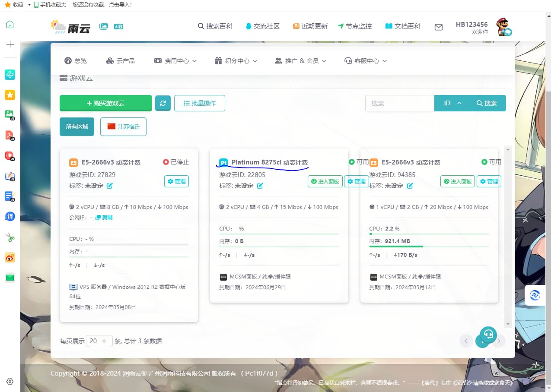Change the per-page count selector 20
551x392 pixels.
pyautogui.click(x=99, y=341)
